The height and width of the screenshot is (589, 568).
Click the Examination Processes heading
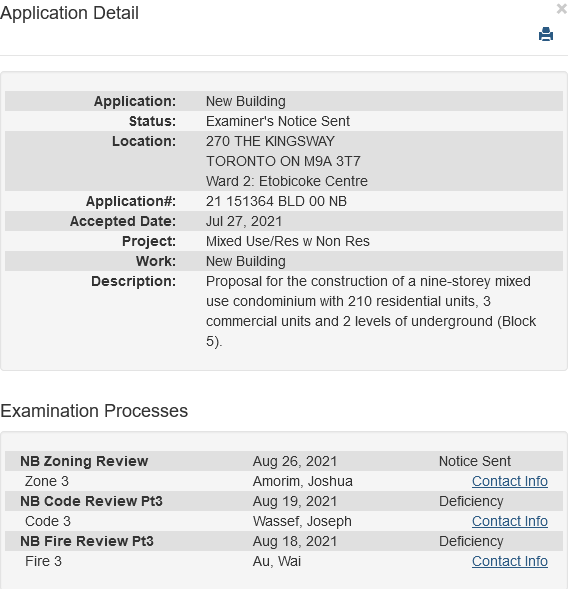[x=94, y=411]
